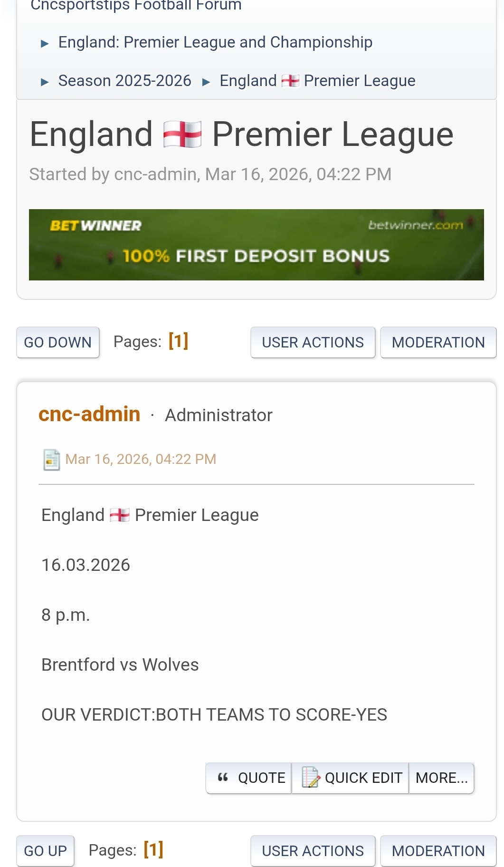The width and height of the screenshot is (504, 867).
Task: Click the quote marks icon
Action: click(x=223, y=778)
